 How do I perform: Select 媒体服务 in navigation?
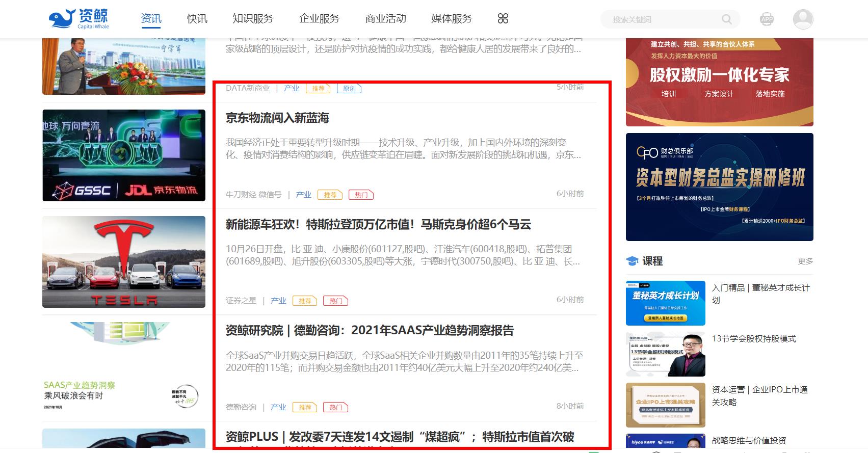tap(452, 19)
